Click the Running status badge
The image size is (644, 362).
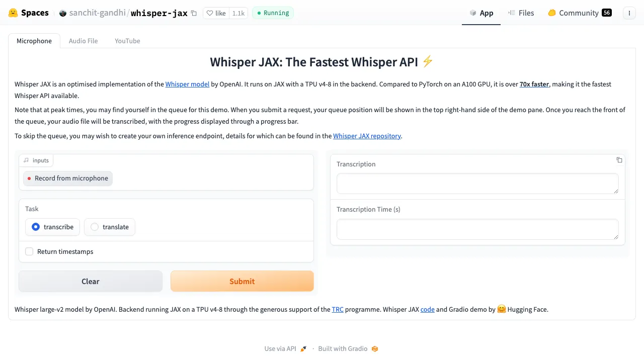click(x=273, y=13)
